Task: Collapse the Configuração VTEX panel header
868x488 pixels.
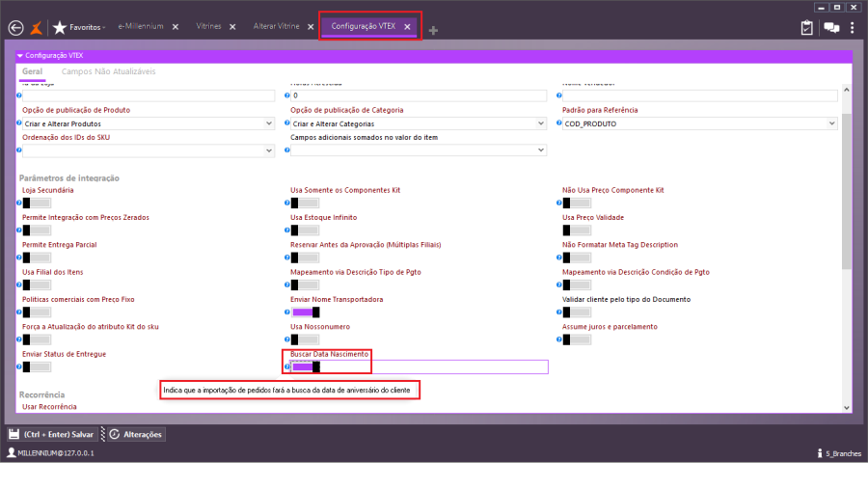Action: click(20, 55)
